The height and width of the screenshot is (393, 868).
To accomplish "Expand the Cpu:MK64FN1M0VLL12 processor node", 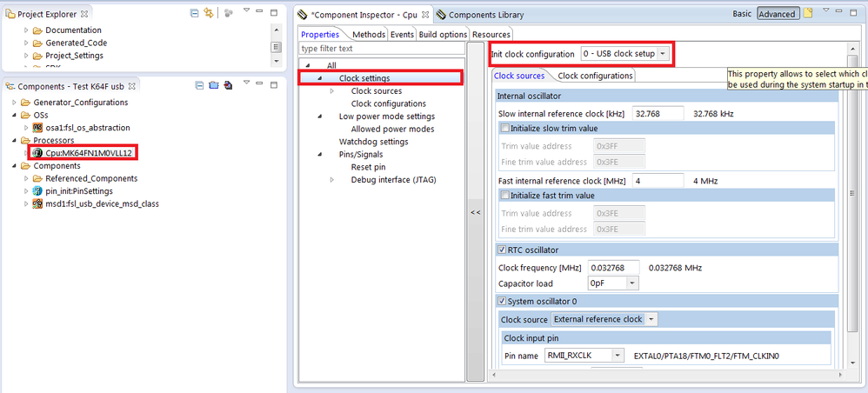I will [26, 153].
